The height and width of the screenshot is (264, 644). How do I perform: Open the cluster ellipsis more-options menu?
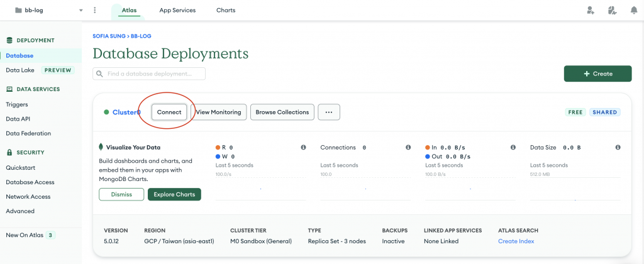coord(328,112)
